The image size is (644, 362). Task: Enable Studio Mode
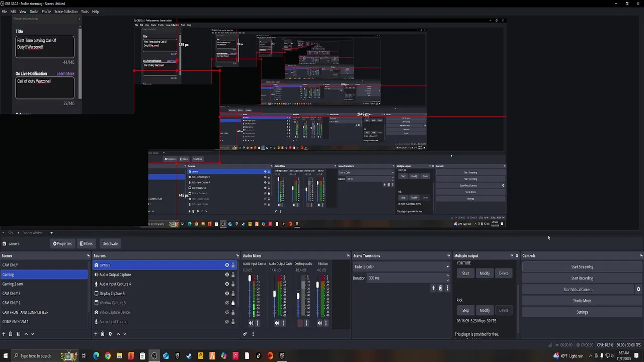click(x=582, y=301)
